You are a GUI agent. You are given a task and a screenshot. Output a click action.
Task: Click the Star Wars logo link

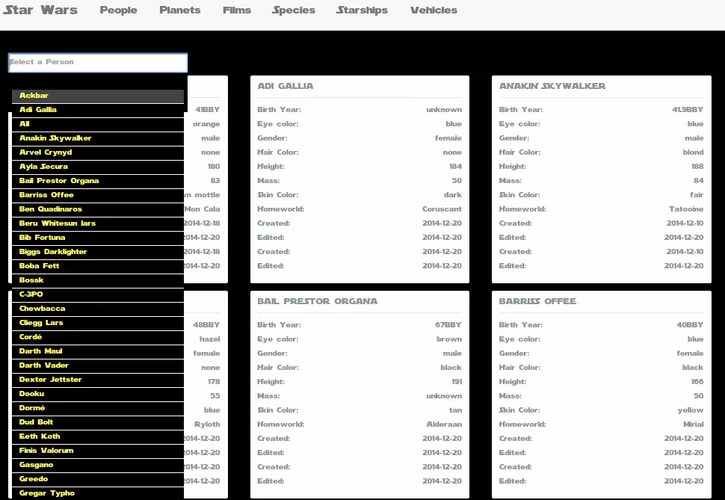click(x=41, y=10)
